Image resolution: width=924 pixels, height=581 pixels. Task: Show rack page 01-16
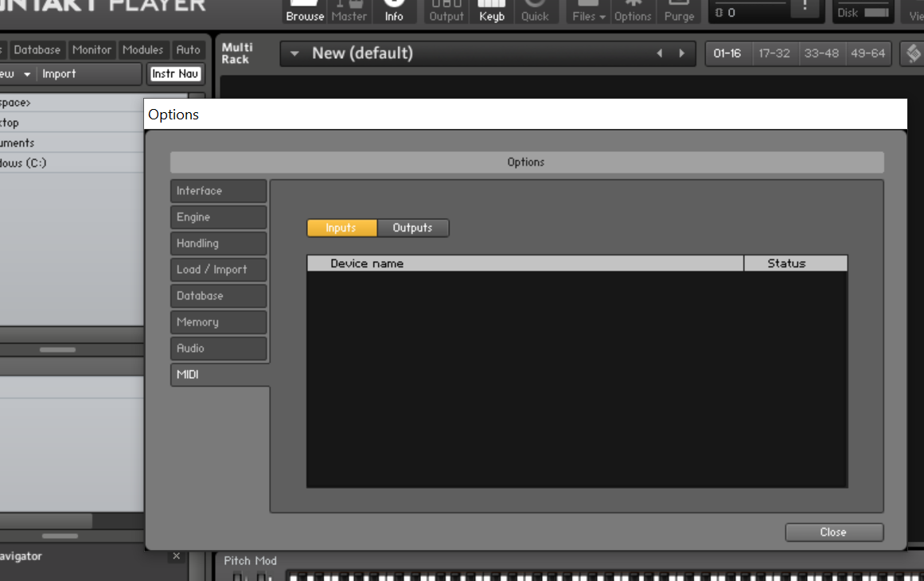[727, 53]
